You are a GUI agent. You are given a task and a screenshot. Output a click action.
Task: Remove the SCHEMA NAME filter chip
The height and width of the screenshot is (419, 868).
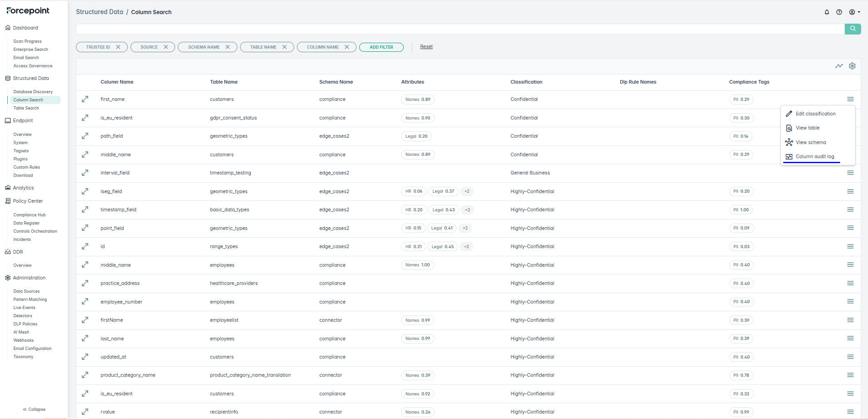(x=228, y=47)
